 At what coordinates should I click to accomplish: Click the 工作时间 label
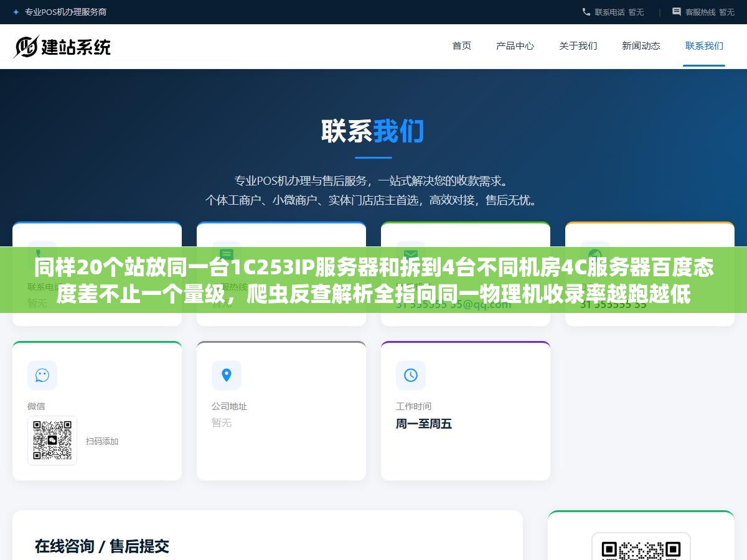point(413,406)
